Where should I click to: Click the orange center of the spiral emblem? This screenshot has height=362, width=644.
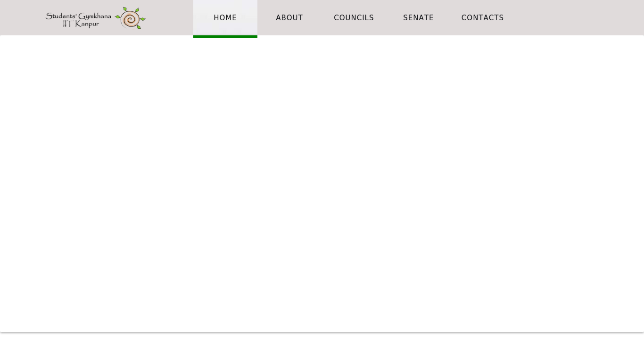[130, 19]
